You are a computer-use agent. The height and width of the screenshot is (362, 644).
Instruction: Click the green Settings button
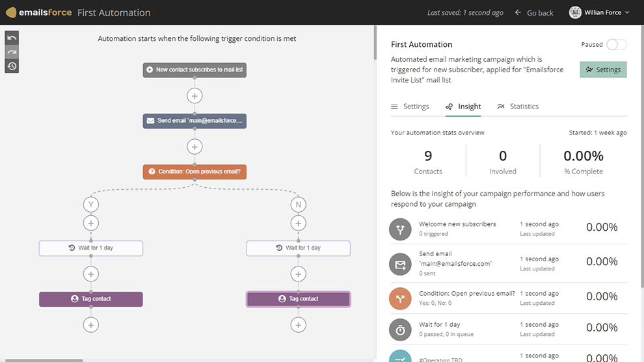[603, 70]
